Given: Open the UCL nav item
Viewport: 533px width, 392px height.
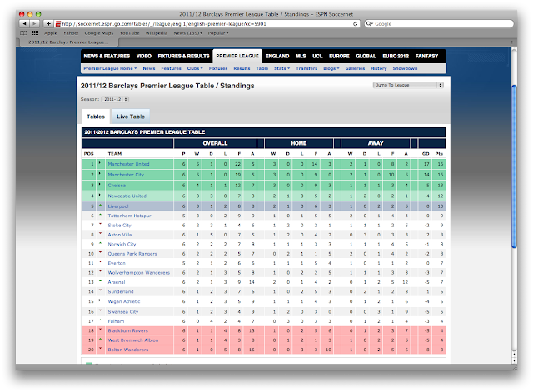Looking at the screenshot, I should point(317,56).
